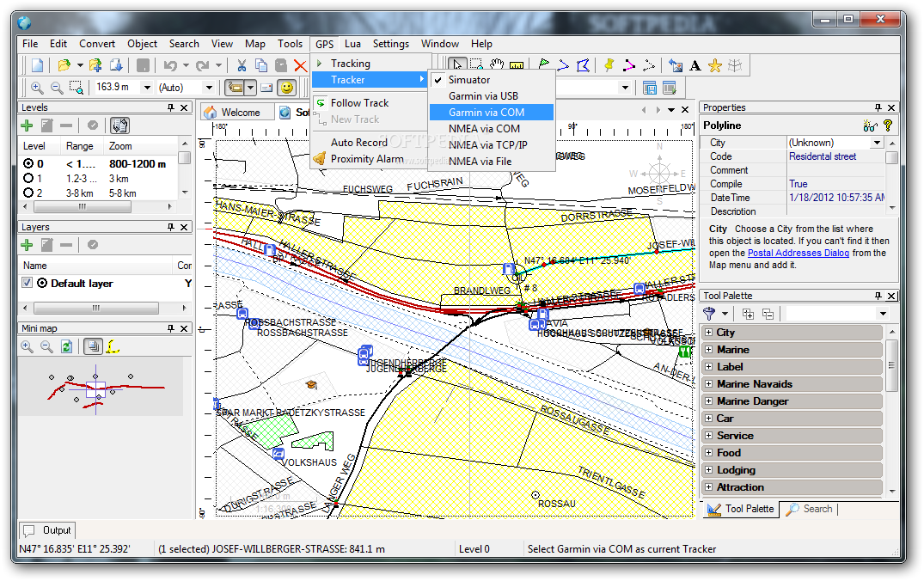The image size is (924, 581).
Task: Open the 163.9 m scale dropdown
Action: click(x=147, y=88)
